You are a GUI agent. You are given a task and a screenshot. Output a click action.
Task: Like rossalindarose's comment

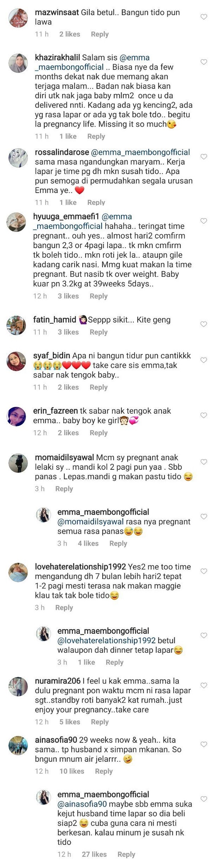[204, 157]
